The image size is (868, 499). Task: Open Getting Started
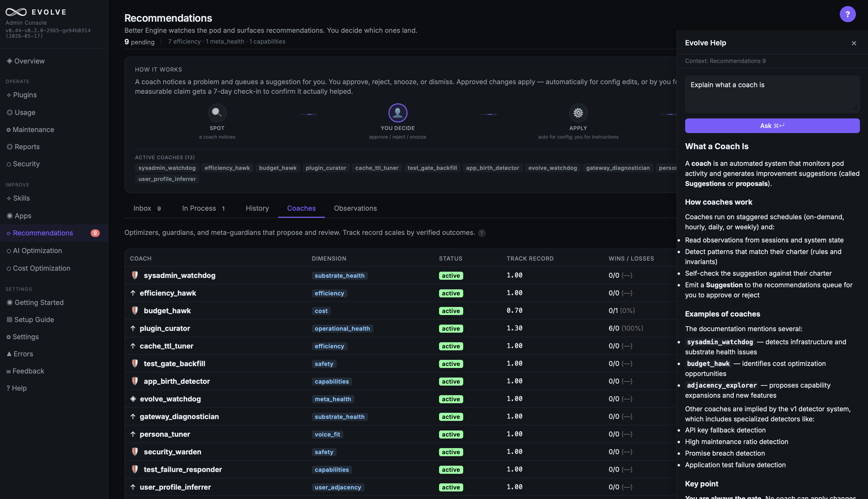pos(54,302)
